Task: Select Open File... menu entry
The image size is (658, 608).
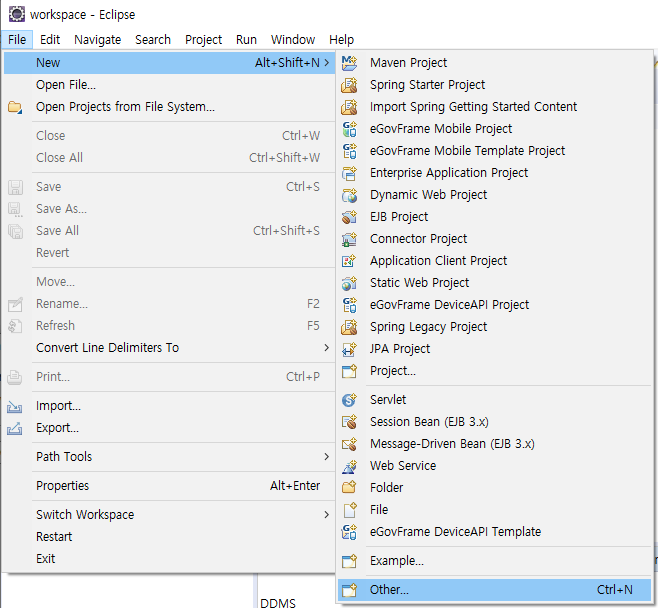Action: pyautogui.click(x=66, y=85)
